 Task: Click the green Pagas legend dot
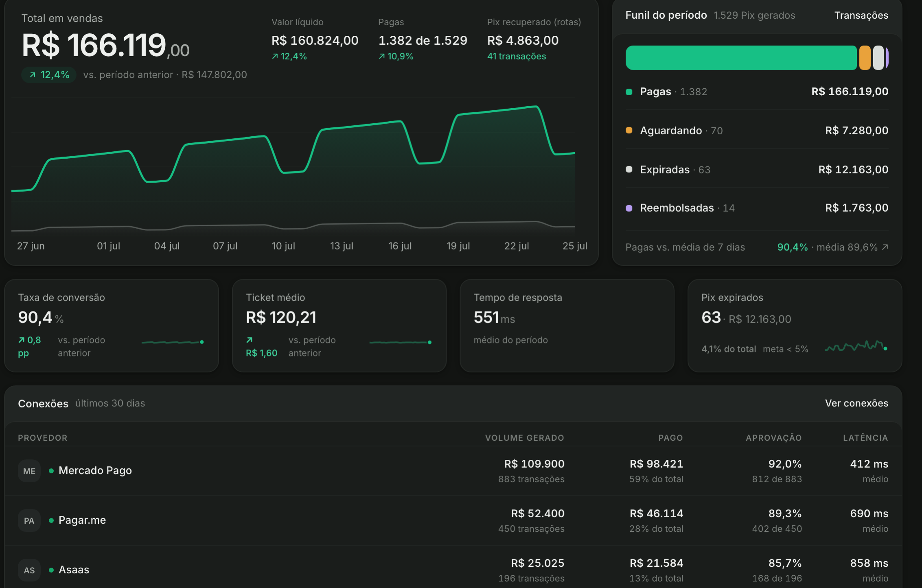(629, 92)
